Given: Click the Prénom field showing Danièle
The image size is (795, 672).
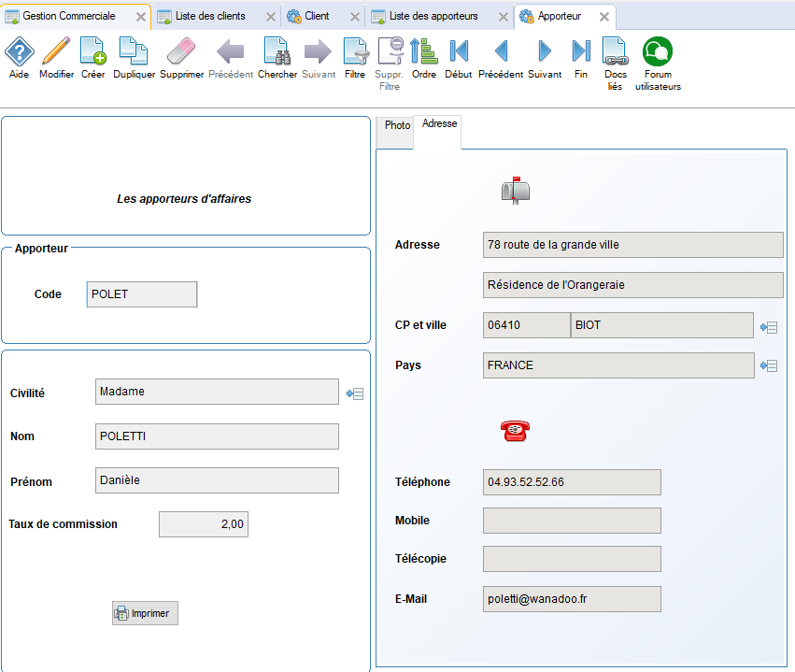Looking at the screenshot, I should pyautogui.click(x=217, y=480).
